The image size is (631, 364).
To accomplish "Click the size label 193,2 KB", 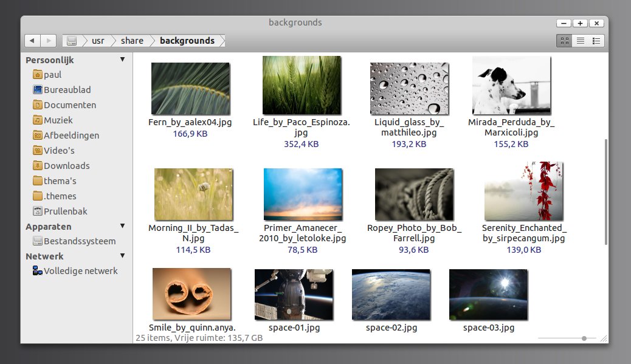I will pyautogui.click(x=409, y=144).
